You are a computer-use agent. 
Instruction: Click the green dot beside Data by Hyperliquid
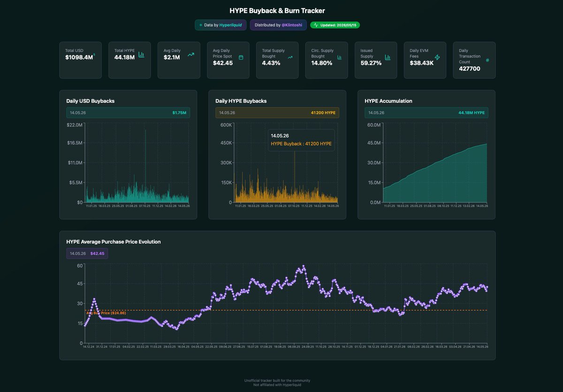tap(201, 25)
